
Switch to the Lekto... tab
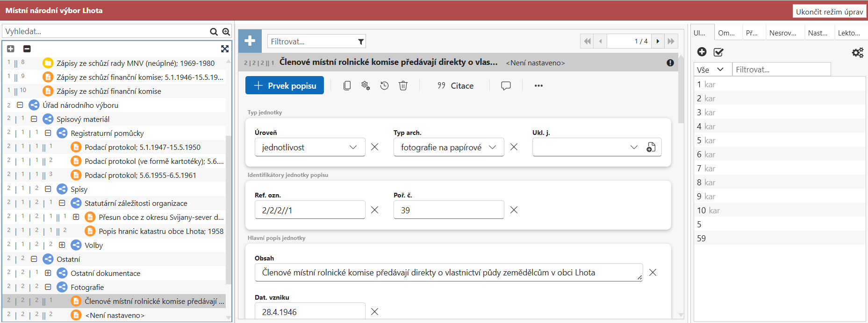[849, 33]
